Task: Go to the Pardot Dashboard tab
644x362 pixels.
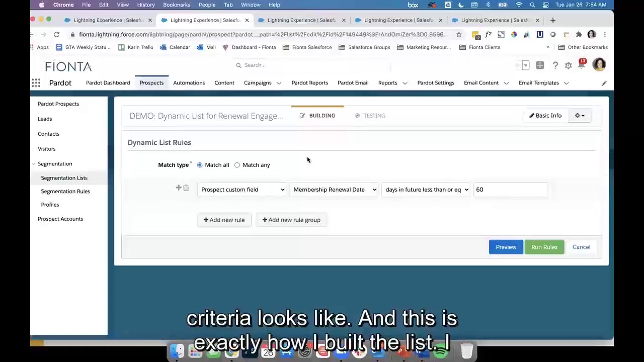Action: (108, 83)
